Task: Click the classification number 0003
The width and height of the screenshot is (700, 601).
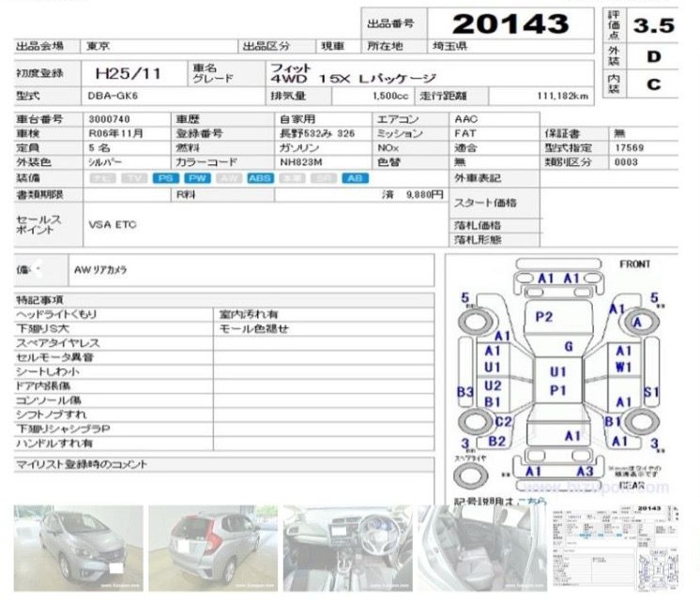Action: coord(626,162)
